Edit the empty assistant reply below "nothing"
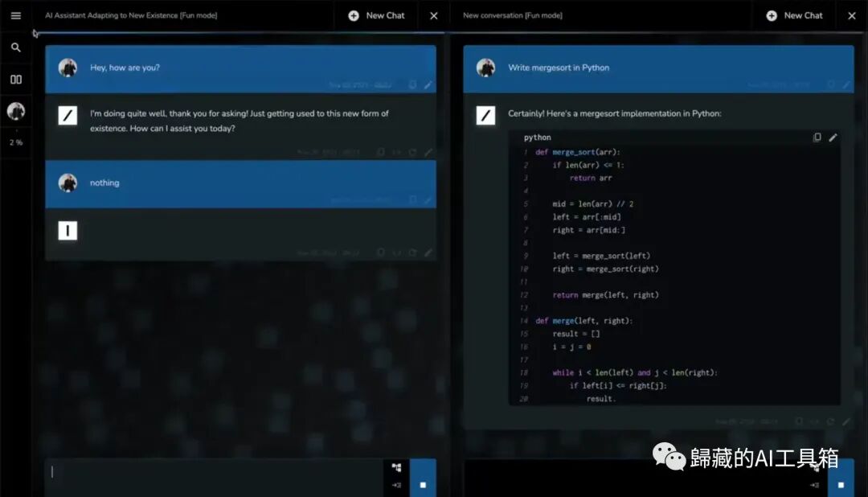This screenshot has width=868, height=497. (428, 253)
